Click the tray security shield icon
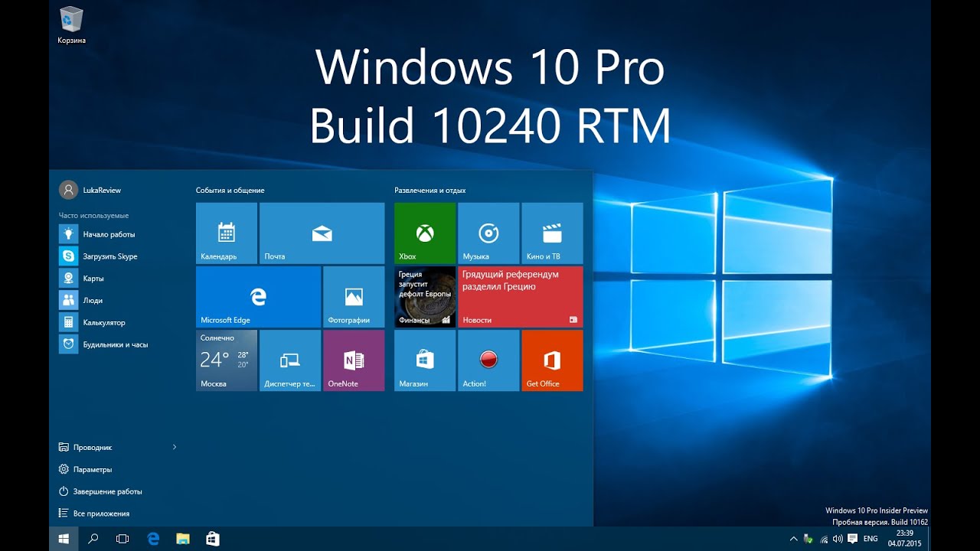Screen dimensions: 980x551 [x=808, y=539]
